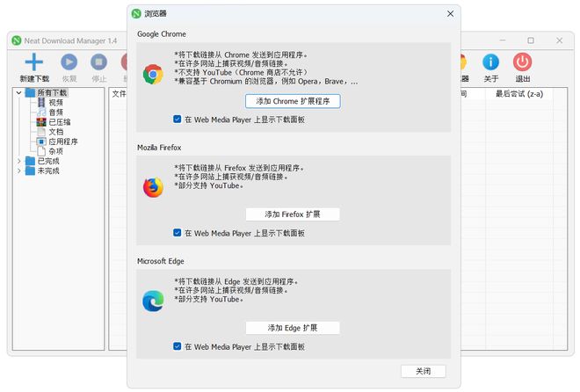Toggle Edge Web Media Player download panel checkbox
Screen dimensions: 580x392
coord(178,346)
